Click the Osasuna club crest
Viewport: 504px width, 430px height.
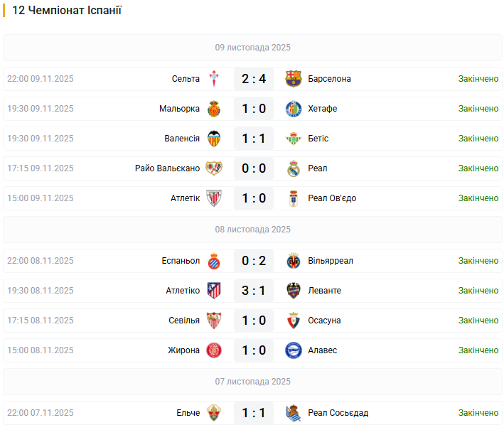(x=294, y=321)
